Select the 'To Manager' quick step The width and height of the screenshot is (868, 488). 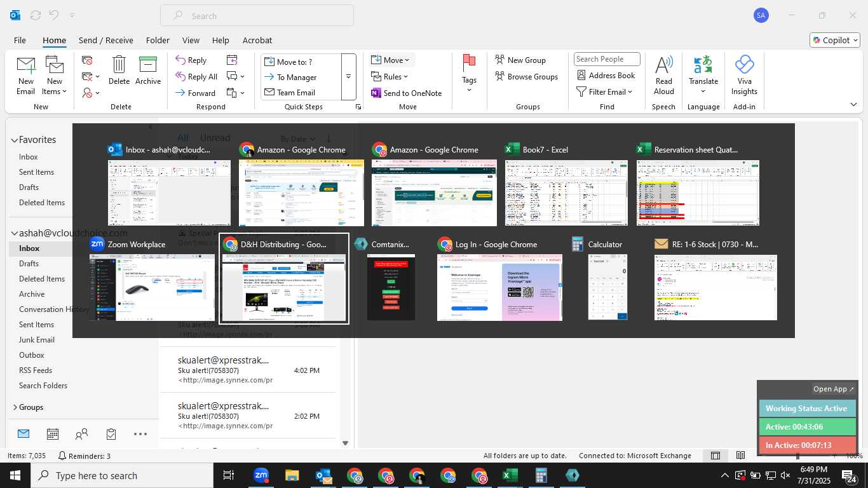click(x=301, y=77)
